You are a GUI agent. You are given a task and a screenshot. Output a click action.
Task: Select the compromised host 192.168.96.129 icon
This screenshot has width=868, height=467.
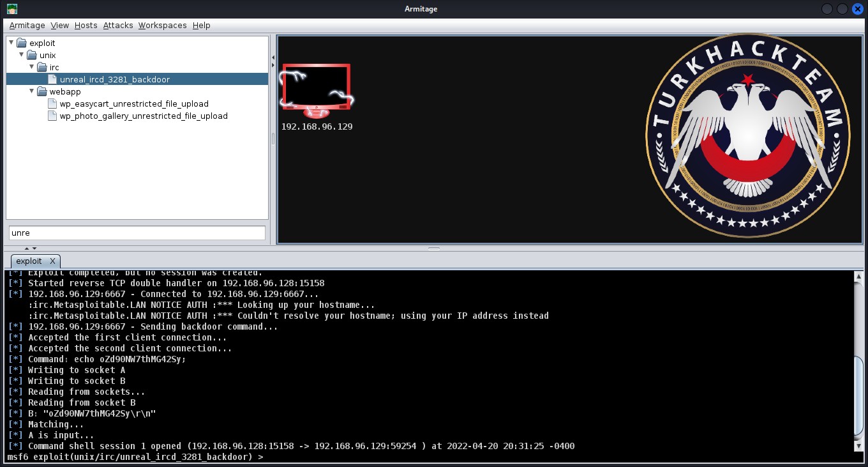pyautogui.click(x=317, y=90)
